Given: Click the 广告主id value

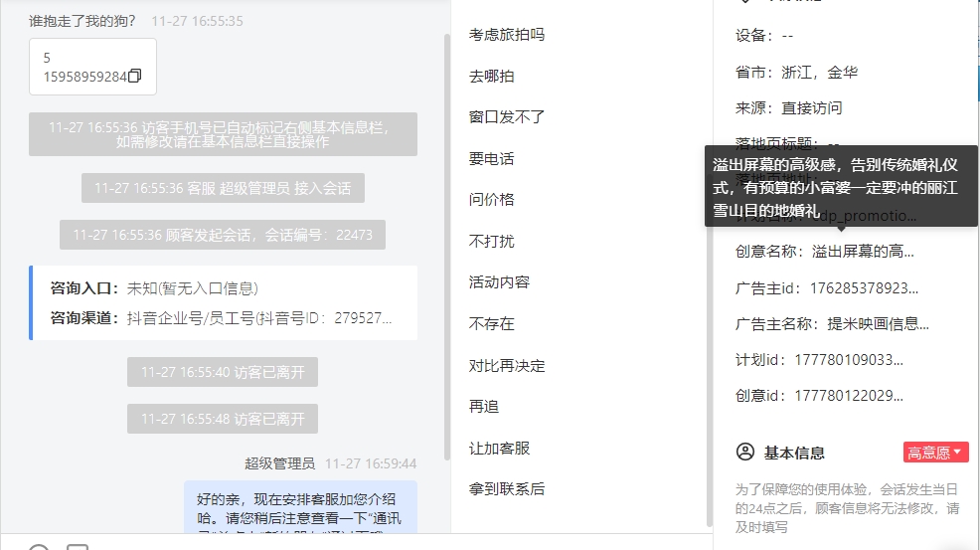Looking at the screenshot, I should click(864, 288).
